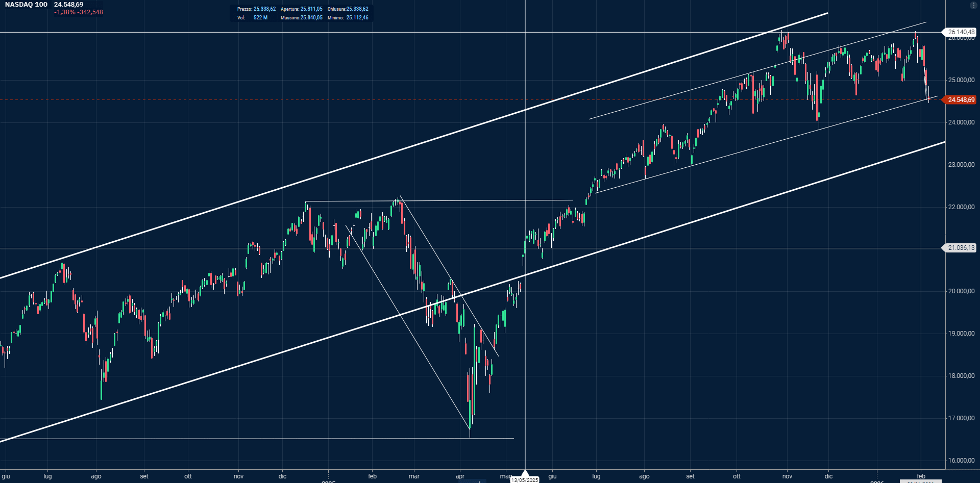Click the 18.000,00 price axis label
This screenshot has height=483, width=980.
961,376
